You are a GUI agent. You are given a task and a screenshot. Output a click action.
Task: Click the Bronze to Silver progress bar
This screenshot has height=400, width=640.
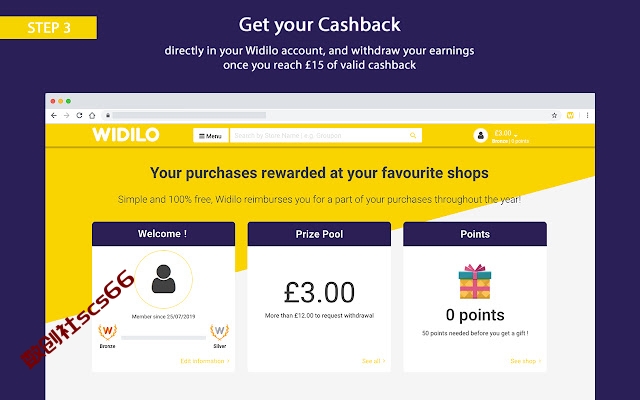[163, 338]
